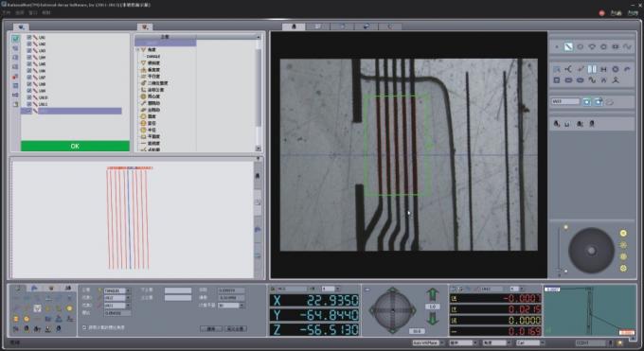Expand the angle tree node in tolerance list
The height and width of the screenshot is (351, 644).
(138, 50)
